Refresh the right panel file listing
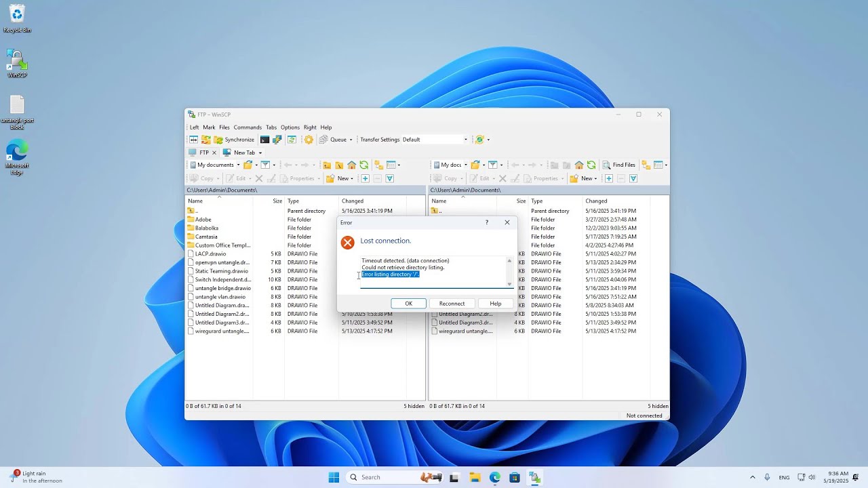This screenshot has width=868, height=488. (x=591, y=165)
